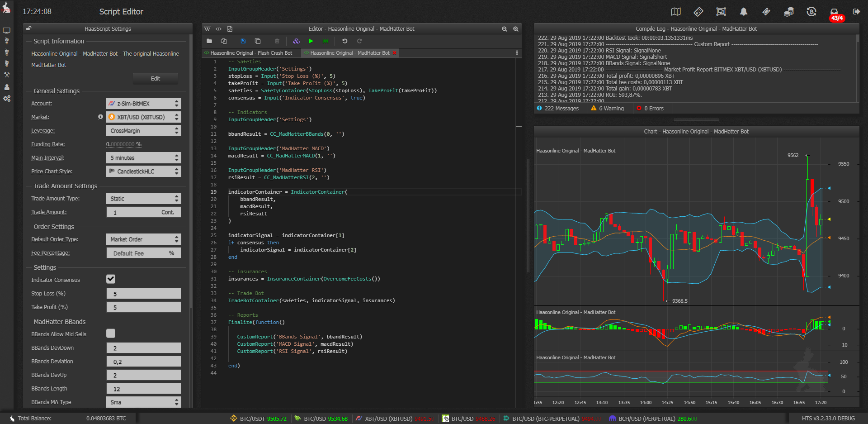868x424 pixels.
Task: Open the Account dropdown z-Sim-BitMEX
Action: click(x=144, y=104)
